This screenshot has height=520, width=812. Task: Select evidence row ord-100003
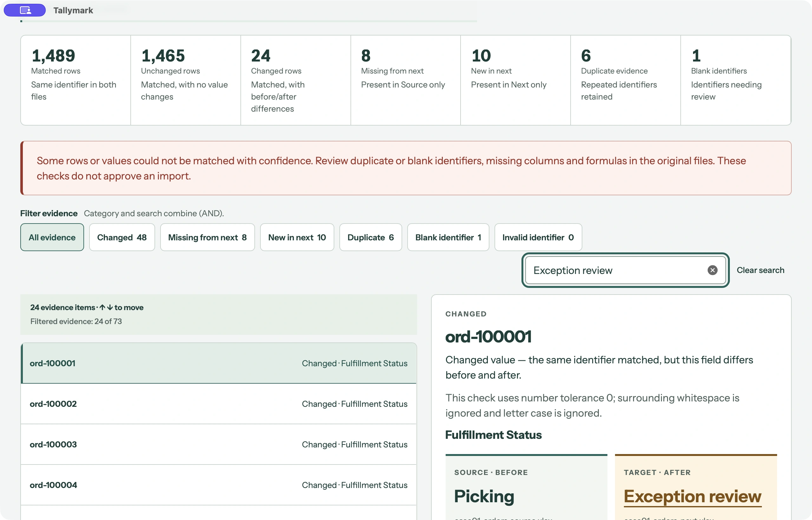point(219,444)
